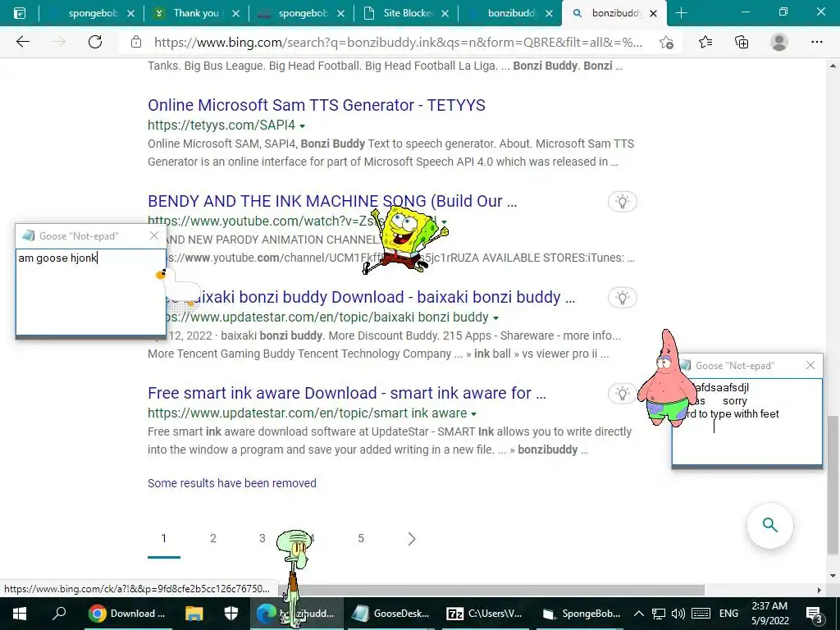Go to results page 5
Viewport: 840px width, 630px height.
click(x=361, y=538)
